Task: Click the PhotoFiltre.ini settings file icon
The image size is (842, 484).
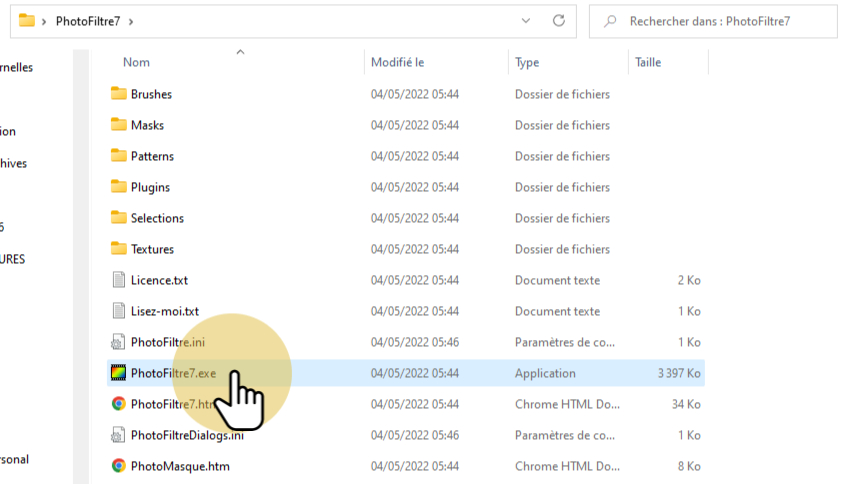Action: [x=118, y=342]
